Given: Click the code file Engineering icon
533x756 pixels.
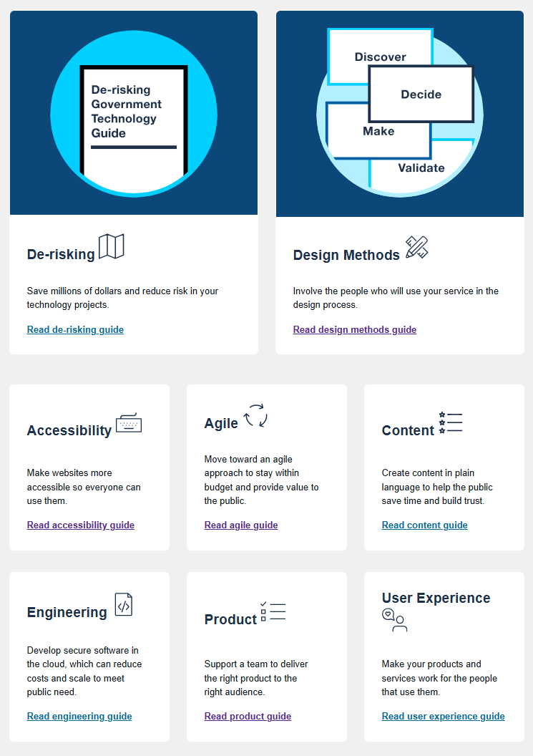Looking at the screenshot, I should tap(124, 605).
